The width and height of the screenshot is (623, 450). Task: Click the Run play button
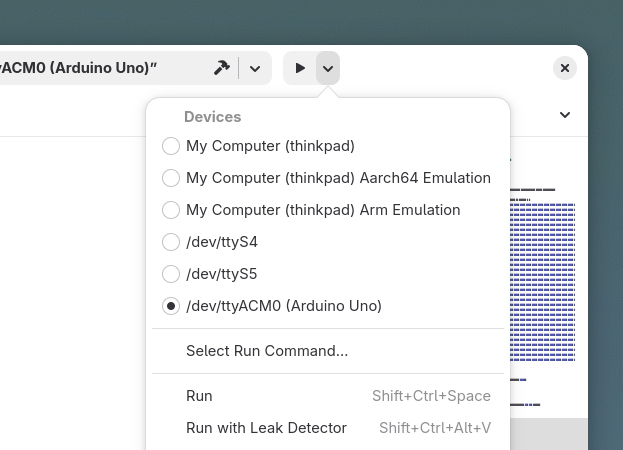pos(300,68)
